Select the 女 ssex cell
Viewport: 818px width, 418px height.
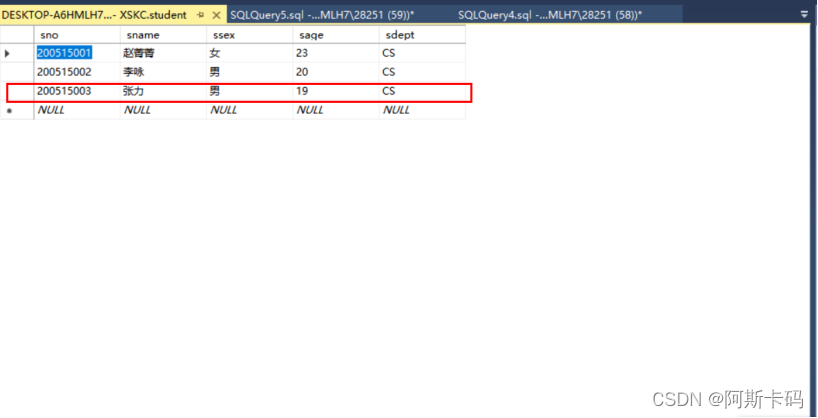coord(250,53)
